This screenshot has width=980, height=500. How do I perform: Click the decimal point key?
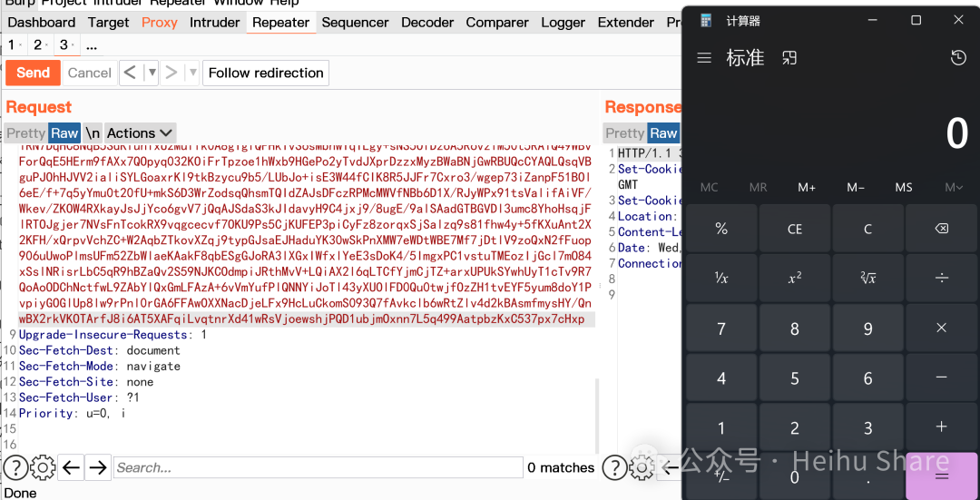pyautogui.click(x=868, y=476)
